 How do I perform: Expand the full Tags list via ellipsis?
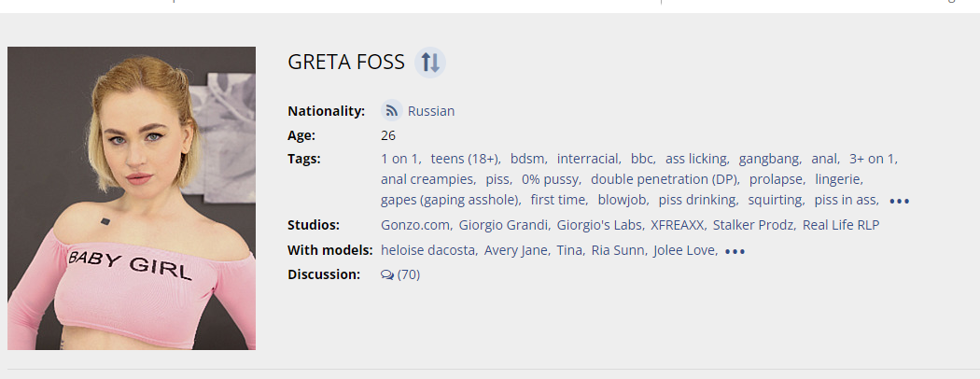point(899,201)
